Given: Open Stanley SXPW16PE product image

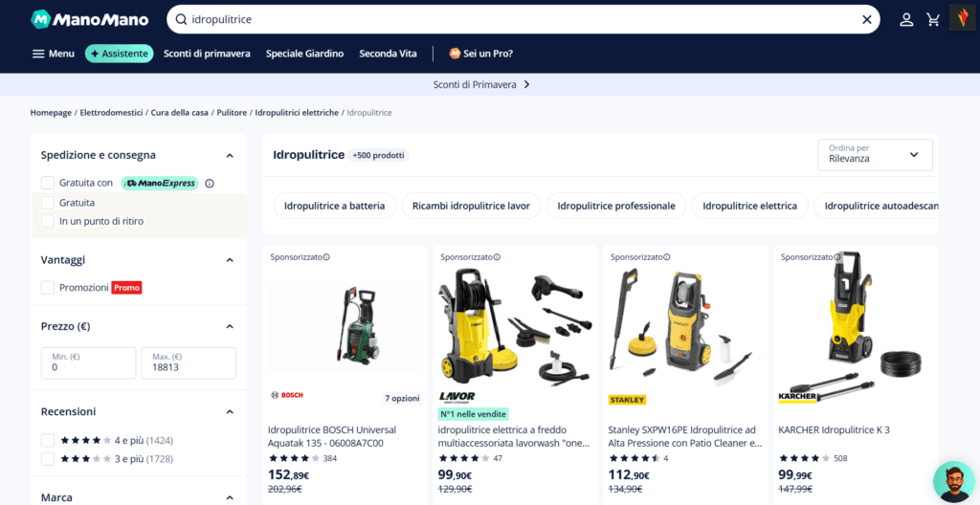Looking at the screenshot, I should (685, 328).
